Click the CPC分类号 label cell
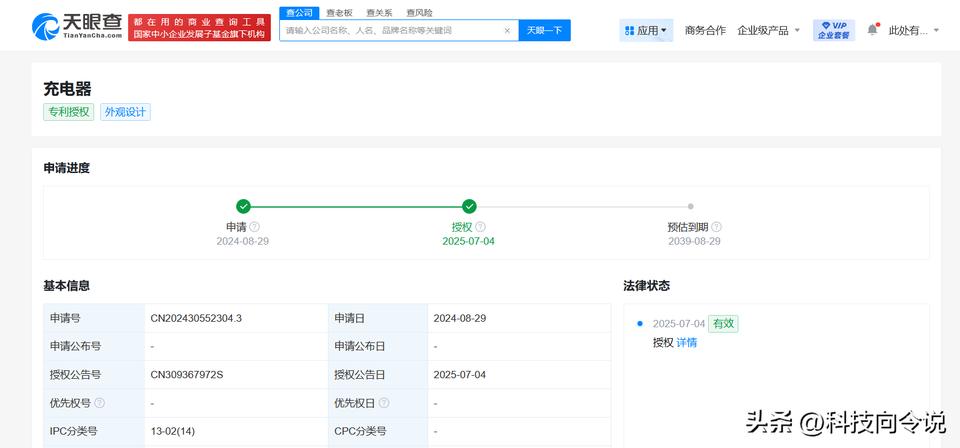 click(x=378, y=431)
